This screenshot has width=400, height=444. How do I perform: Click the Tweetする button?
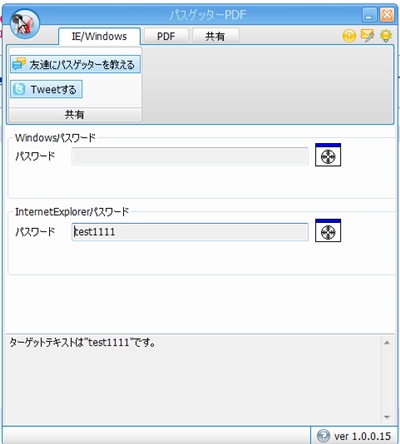pos(46,89)
